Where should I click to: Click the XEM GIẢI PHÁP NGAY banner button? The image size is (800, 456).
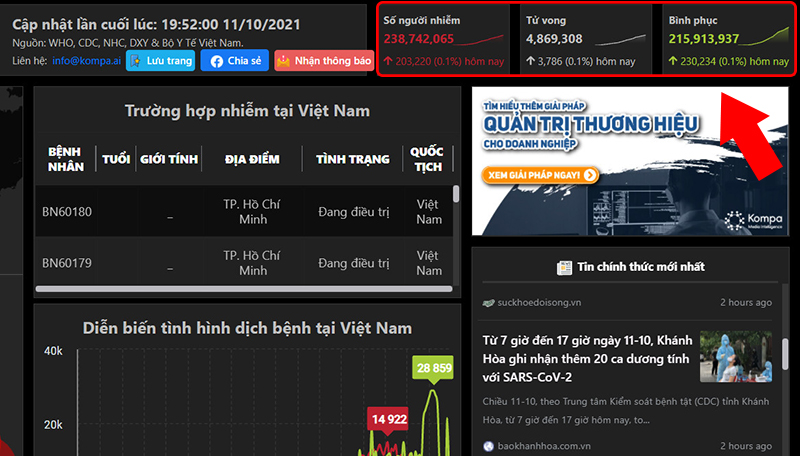click(540, 175)
